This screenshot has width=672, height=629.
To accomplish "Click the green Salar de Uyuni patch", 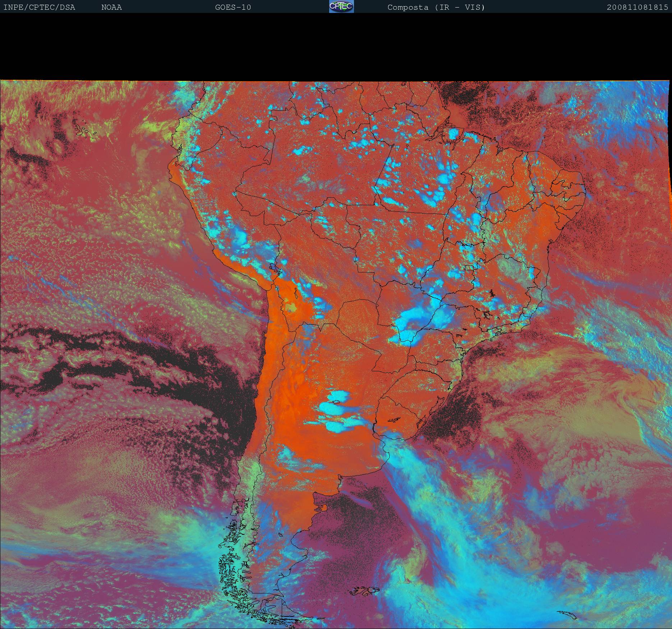I will point(291,307).
